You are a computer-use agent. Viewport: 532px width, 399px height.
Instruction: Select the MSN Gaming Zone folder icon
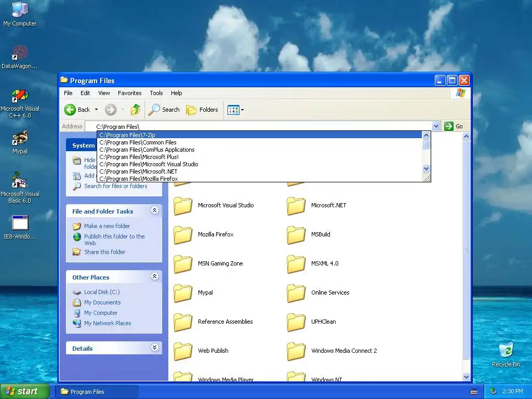[x=183, y=264]
